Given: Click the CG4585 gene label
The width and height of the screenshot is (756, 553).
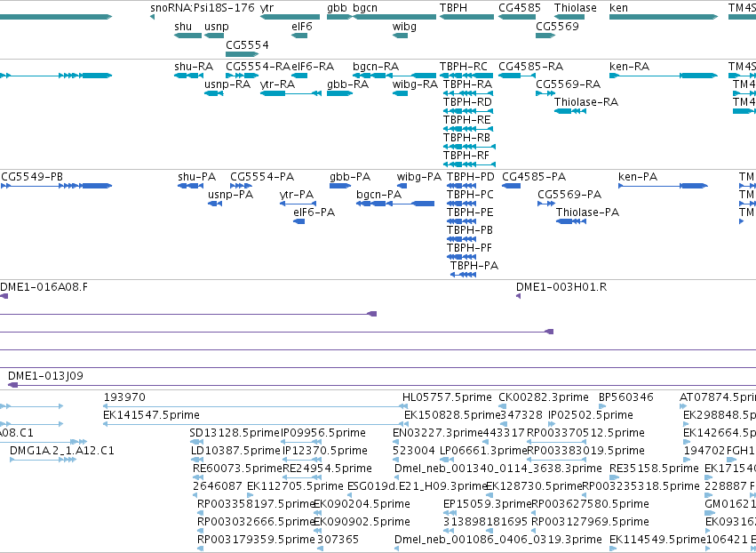Looking at the screenshot, I should (x=520, y=8).
